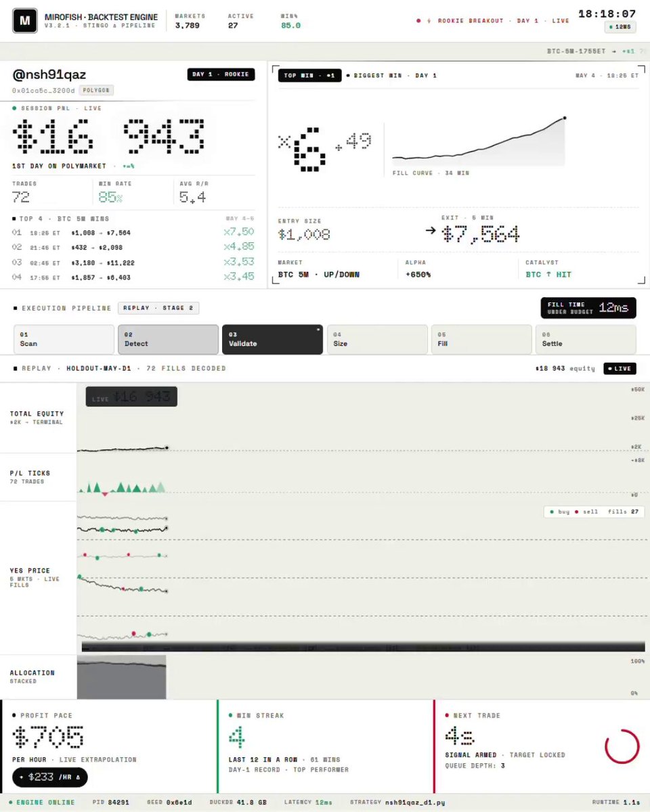Viewport: 650px width, 812px height.
Task: Click the black square before Execution Pipeline
Action: 16,308
